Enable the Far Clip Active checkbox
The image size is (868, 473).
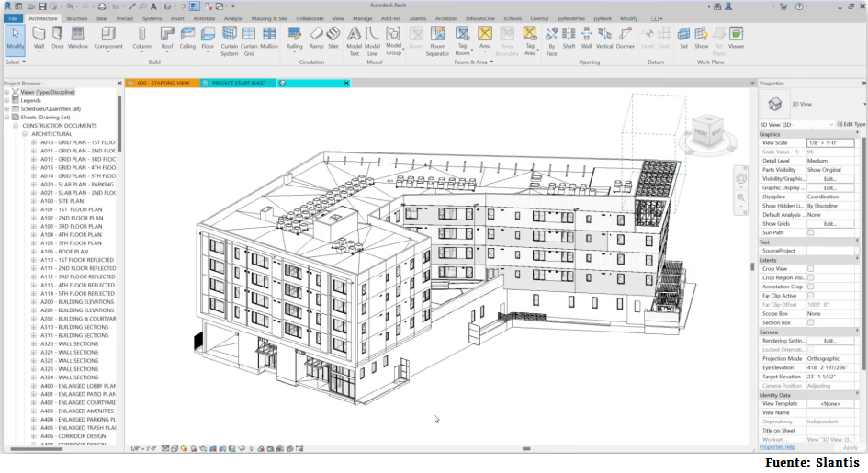pyautogui.click(x=810, y=296)
